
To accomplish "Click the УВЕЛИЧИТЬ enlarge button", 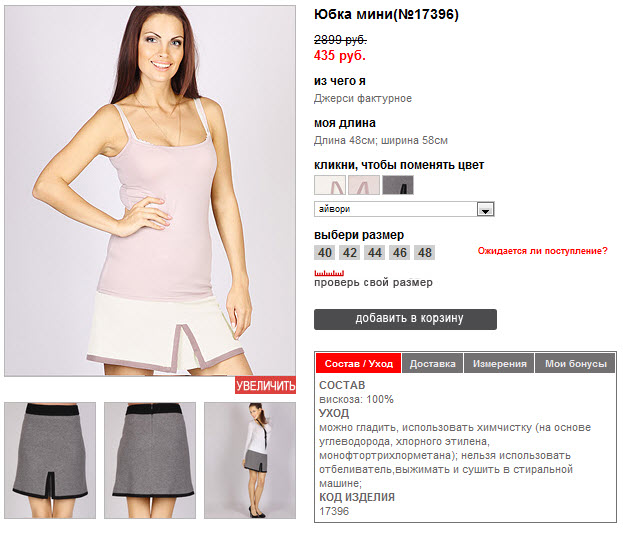I will pos(265,385).
